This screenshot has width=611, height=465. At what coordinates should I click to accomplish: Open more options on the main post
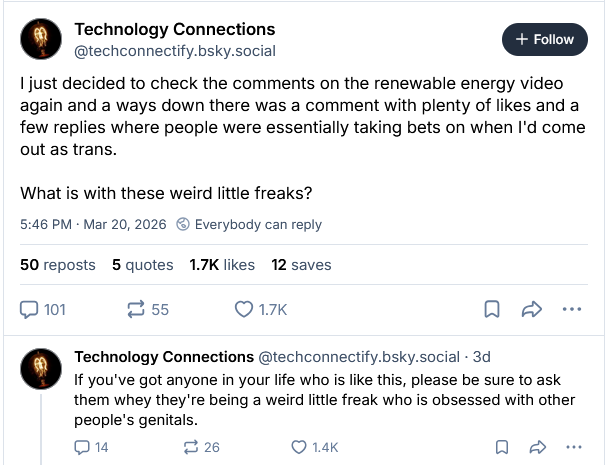(x=572, y=310)
